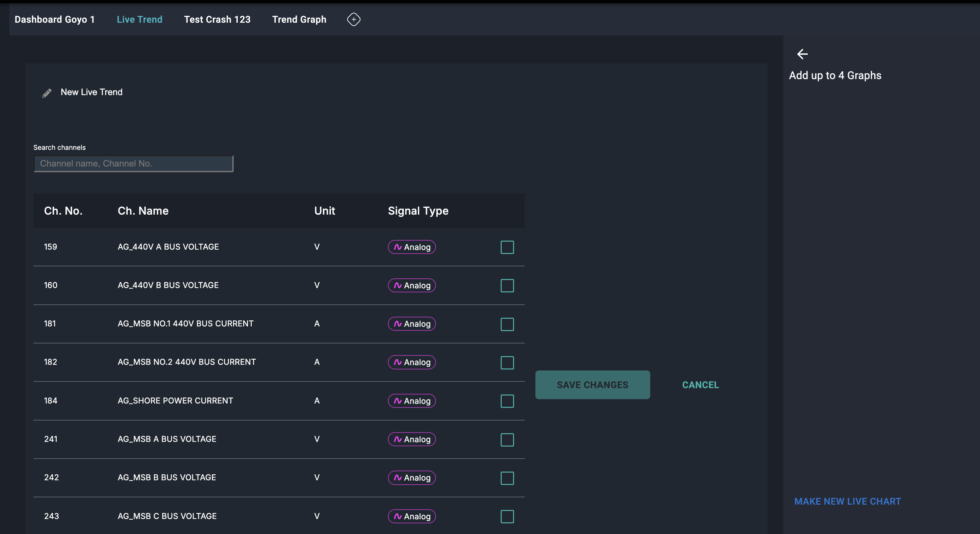Select checkbox for AG_MSB NO.1 440V BUS CURRENT
The height and width of the screenshot is (534, 980).
coord(507,324)
